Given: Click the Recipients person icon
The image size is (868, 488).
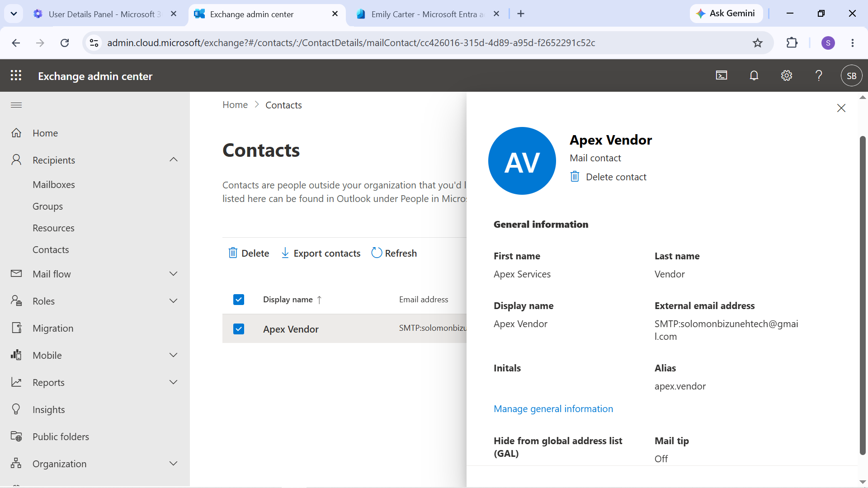Looking at the screenshot, I should (x=16, y=160).
